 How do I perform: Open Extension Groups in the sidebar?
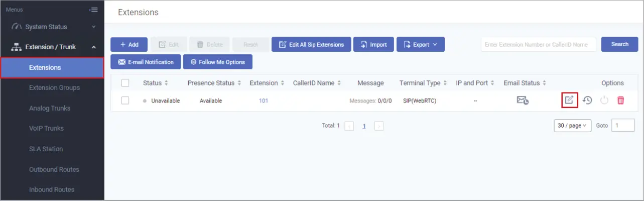[54, 87]
